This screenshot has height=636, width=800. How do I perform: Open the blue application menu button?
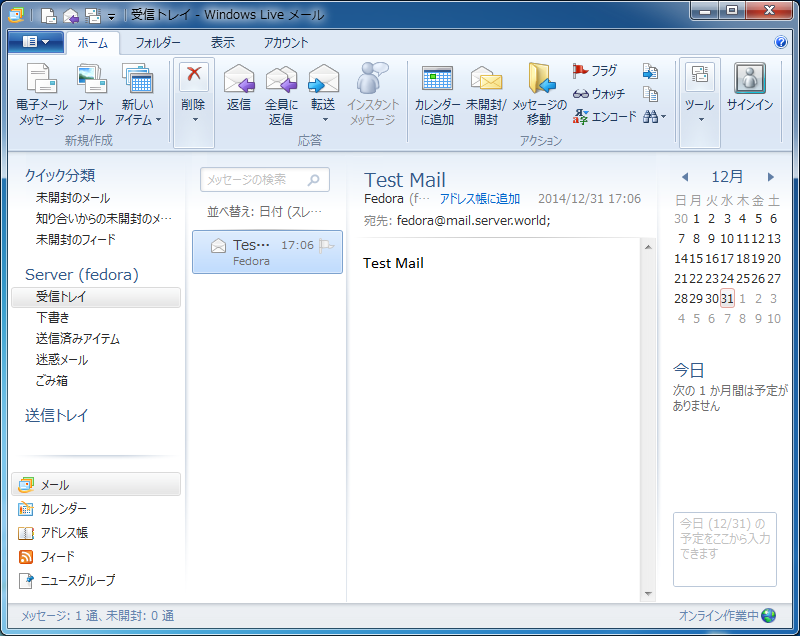36,42
